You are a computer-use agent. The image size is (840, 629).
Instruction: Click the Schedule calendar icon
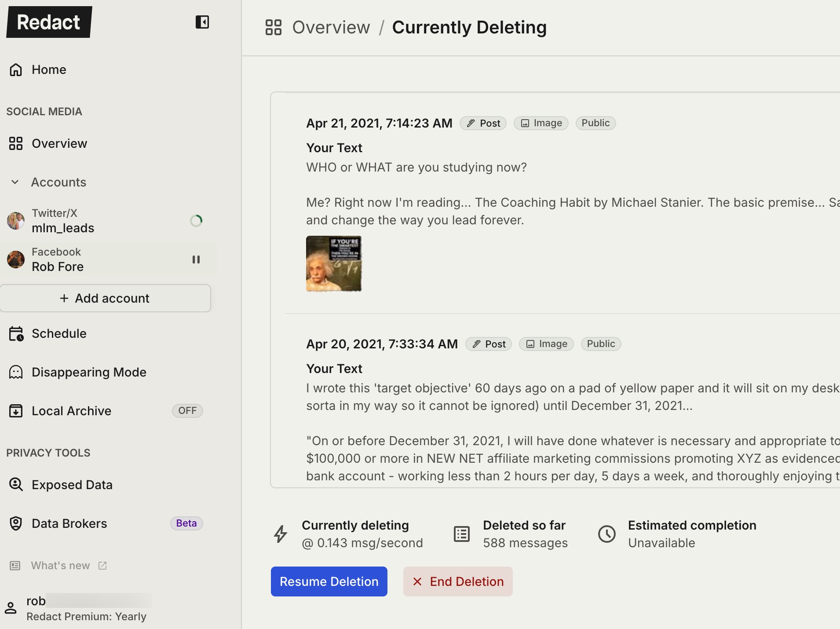[16, 333]
